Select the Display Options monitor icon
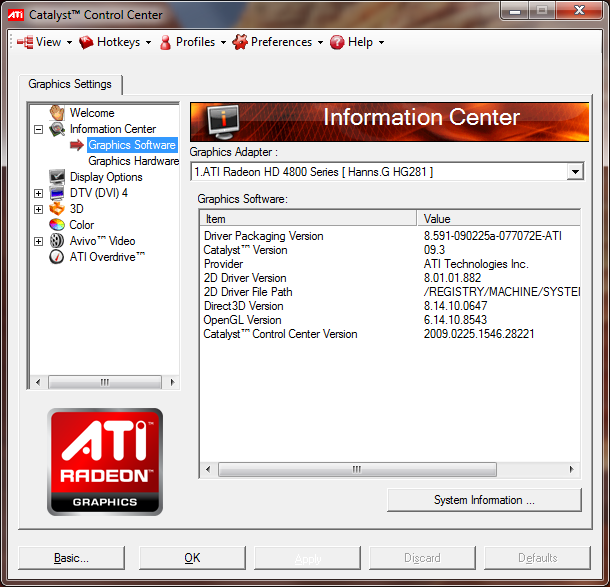 click(57, 177)
